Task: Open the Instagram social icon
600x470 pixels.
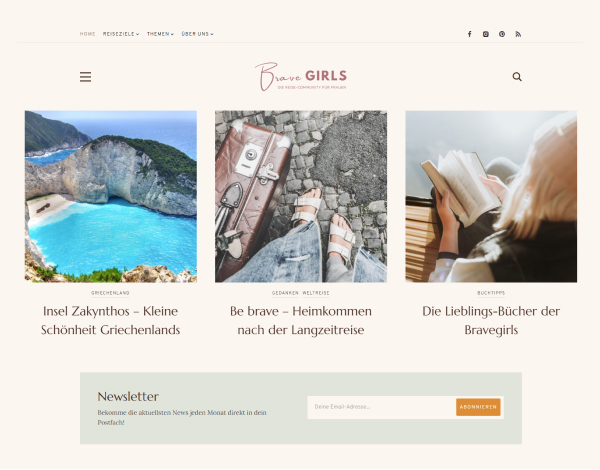Action: coord(486,34)
